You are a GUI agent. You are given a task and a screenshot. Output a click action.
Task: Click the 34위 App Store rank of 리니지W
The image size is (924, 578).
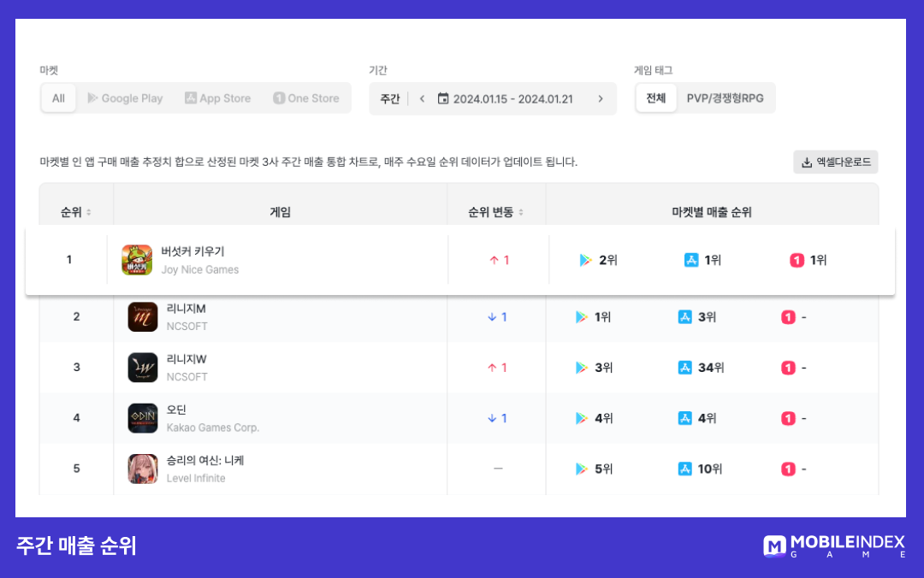[711, 368]
